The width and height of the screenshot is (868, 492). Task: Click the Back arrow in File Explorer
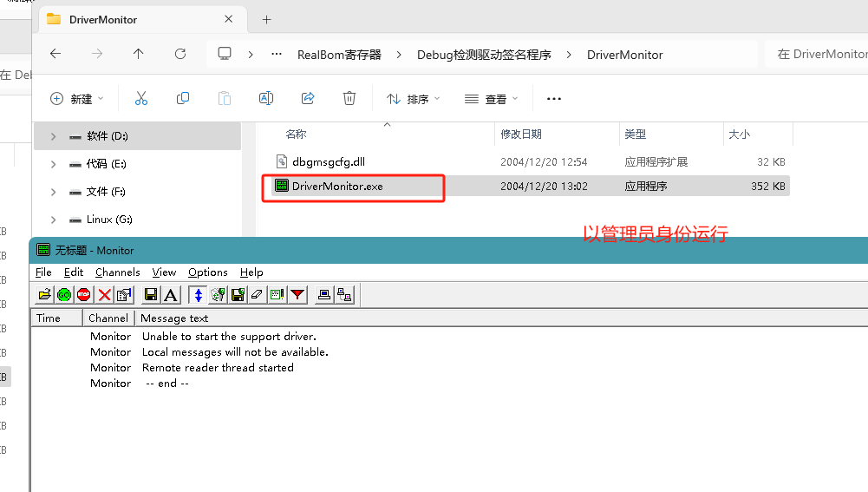pos(55,54)
